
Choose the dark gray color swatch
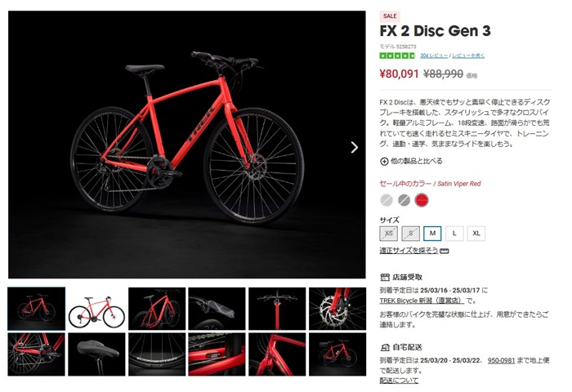pos(404,200)
